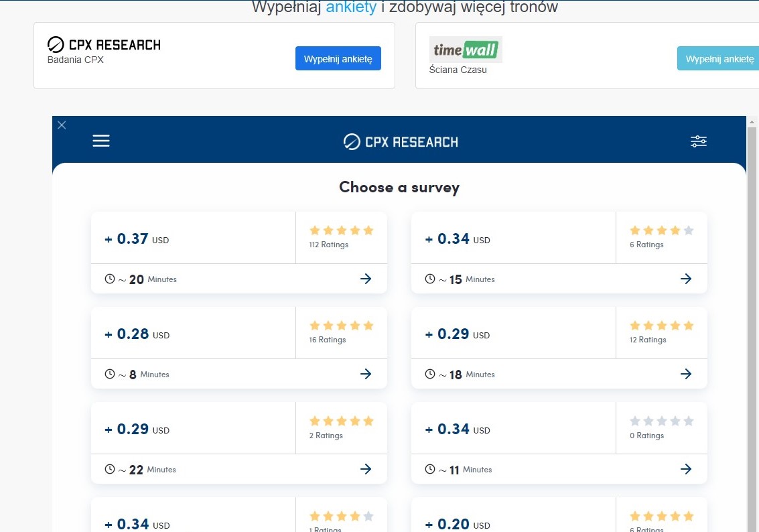Click the Wypełnij ankietę button for CPX Research

338,58
